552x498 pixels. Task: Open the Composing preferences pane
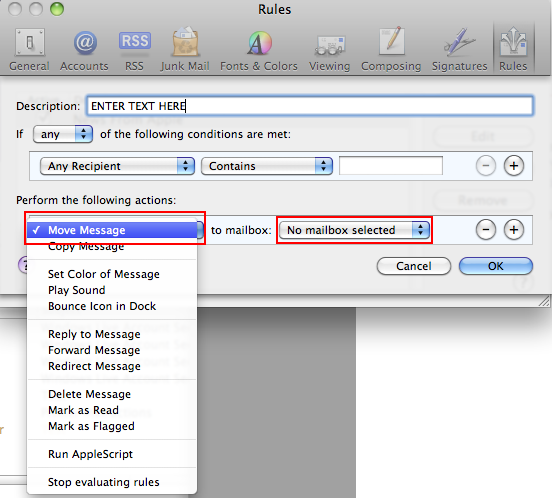coord(391,50)
